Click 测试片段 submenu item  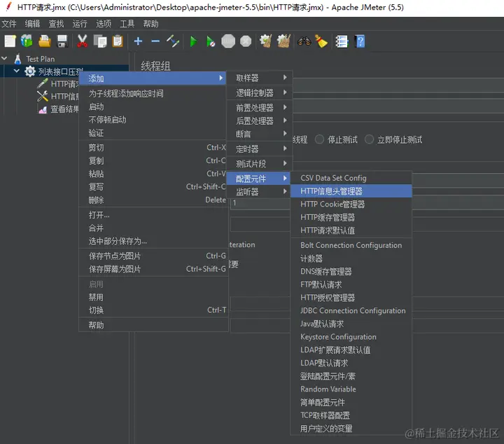pos(260,164)
